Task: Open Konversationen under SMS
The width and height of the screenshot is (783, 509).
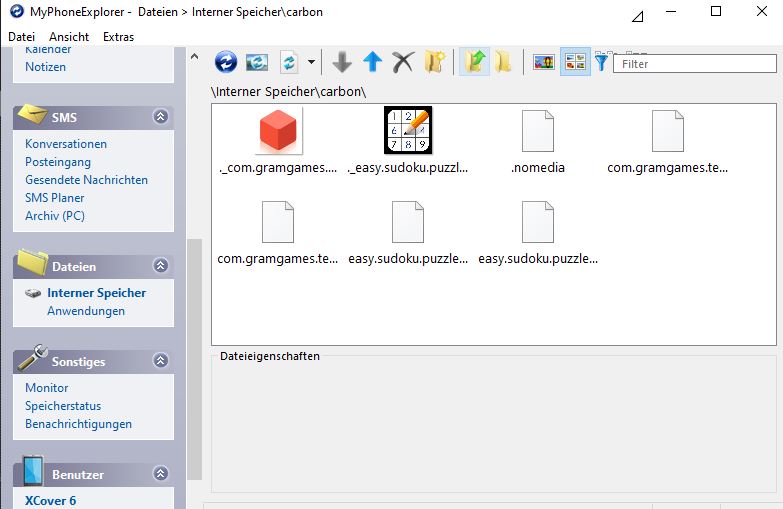Action: point(66,144)
